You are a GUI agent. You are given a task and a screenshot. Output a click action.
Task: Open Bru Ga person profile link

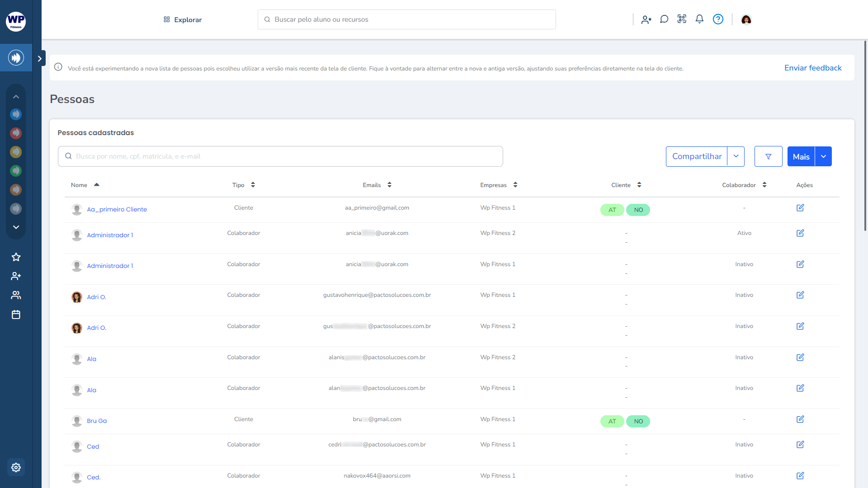(97, 421)
